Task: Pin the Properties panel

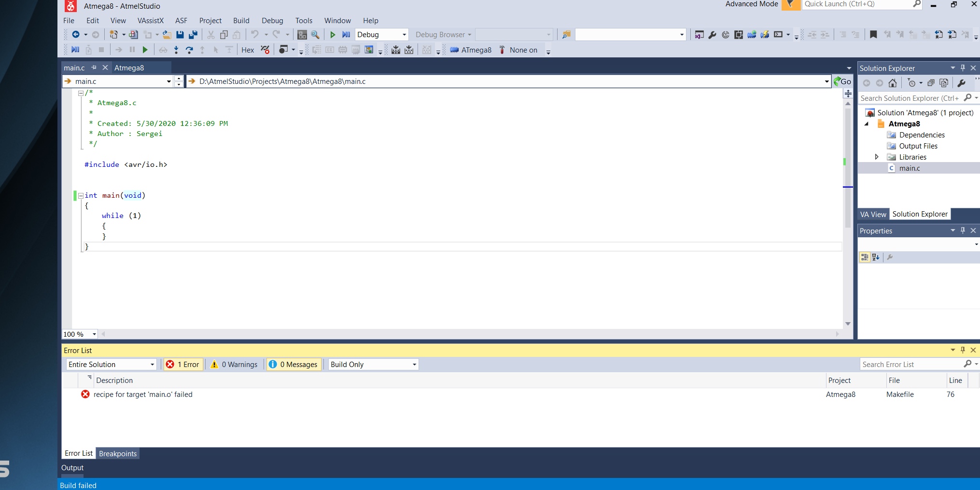Action: point(963,231)
